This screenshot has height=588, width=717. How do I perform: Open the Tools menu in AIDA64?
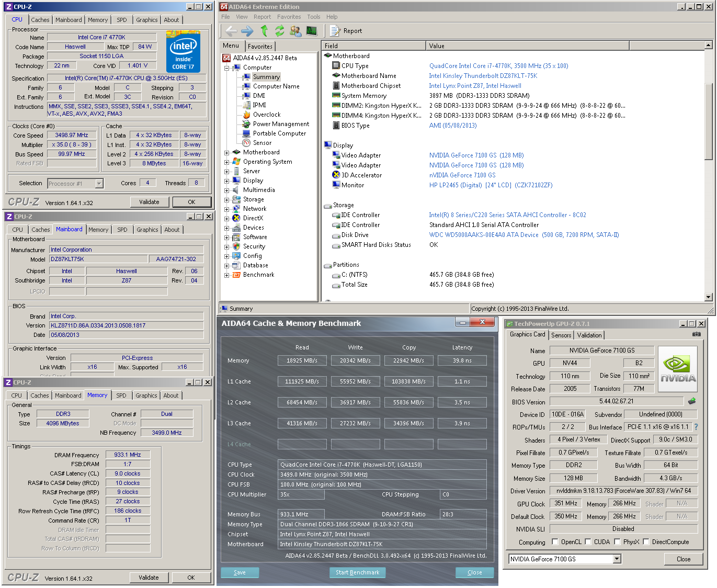tap(314, 17)
